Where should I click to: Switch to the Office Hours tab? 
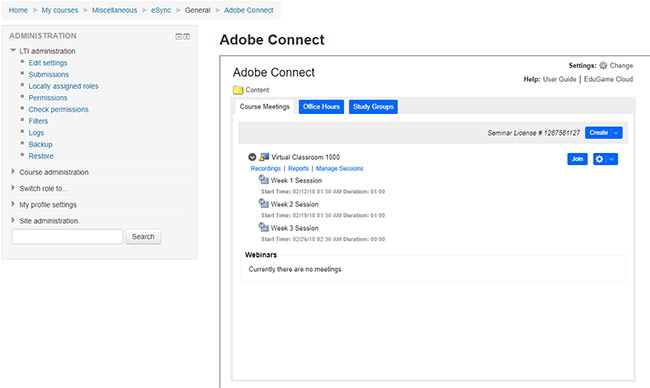coord(321,107)
